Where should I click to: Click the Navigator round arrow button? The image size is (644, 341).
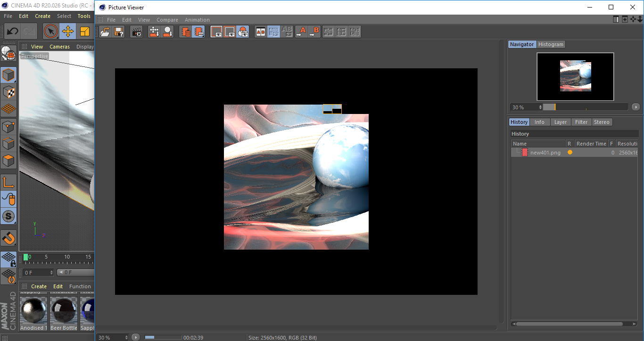636,107
